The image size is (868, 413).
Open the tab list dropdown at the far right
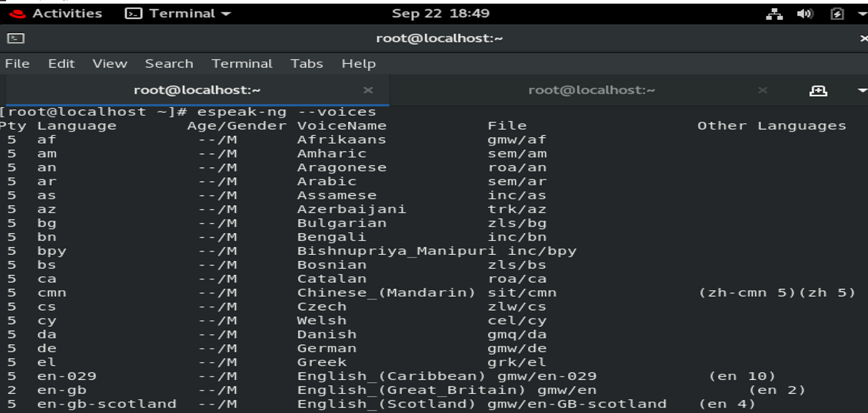pos(862,90)
